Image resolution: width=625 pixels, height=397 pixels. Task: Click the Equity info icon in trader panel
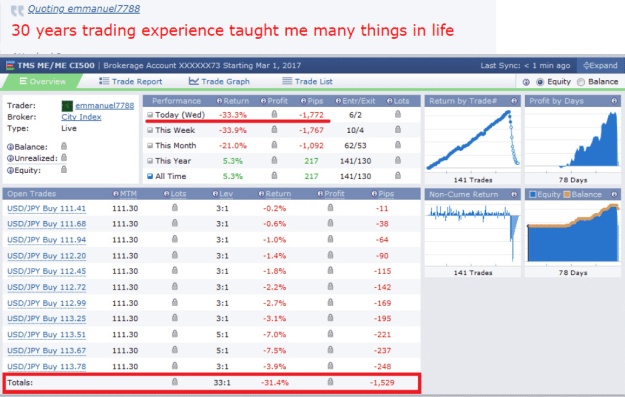point(11,171)
